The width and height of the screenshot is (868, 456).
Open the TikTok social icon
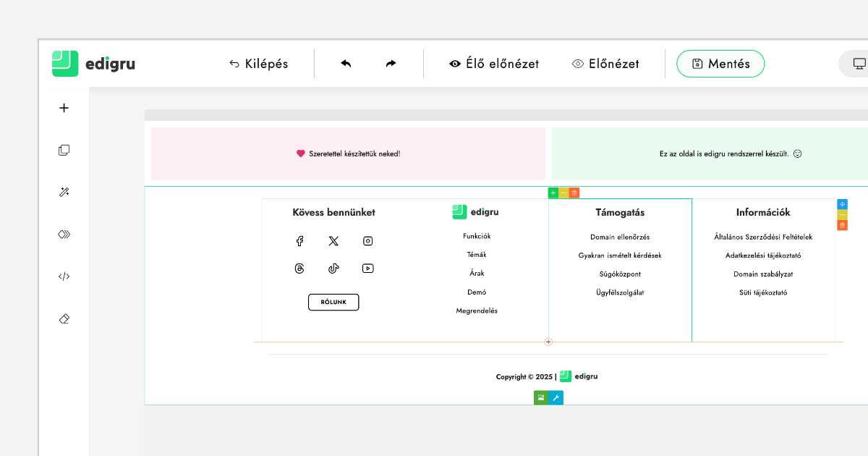click(333, 269)
